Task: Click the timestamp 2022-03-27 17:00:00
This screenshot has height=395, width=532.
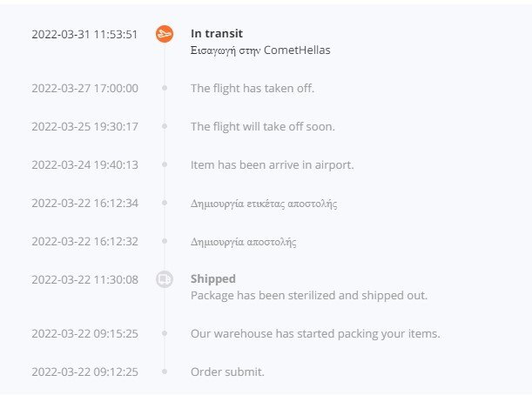Action: pos(84,89)
